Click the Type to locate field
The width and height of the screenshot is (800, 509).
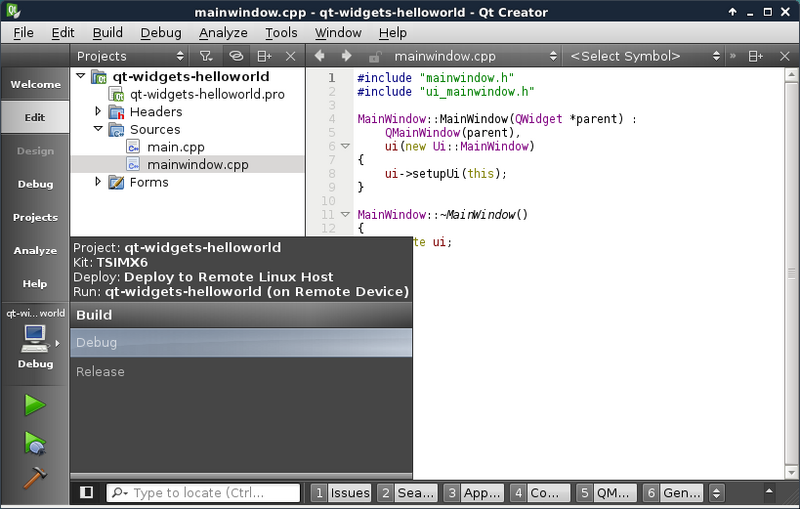203,493
